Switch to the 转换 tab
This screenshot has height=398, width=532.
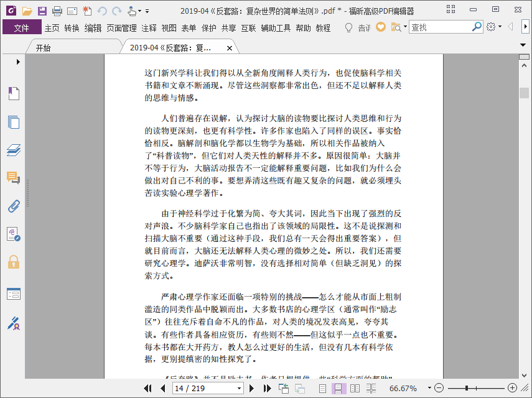click(72, 28)
